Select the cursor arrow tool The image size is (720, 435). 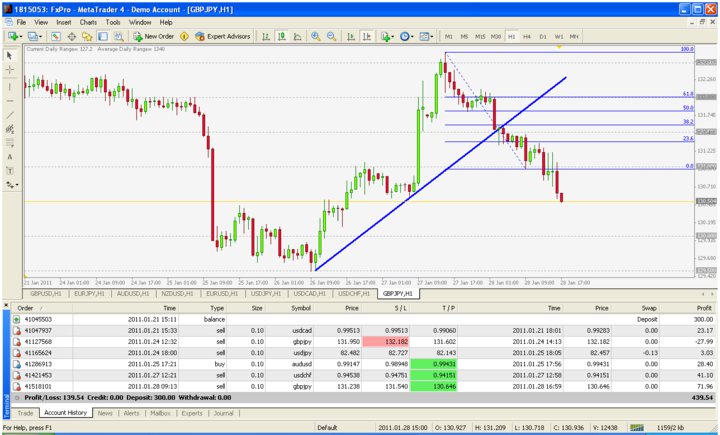click(10, 56)
